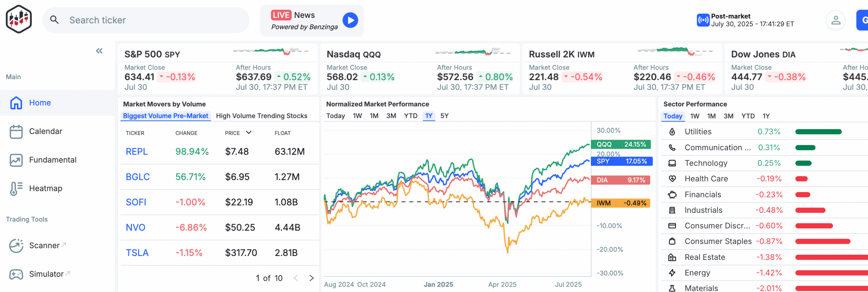Set Sector Performance to 1M

pos(711,116)
